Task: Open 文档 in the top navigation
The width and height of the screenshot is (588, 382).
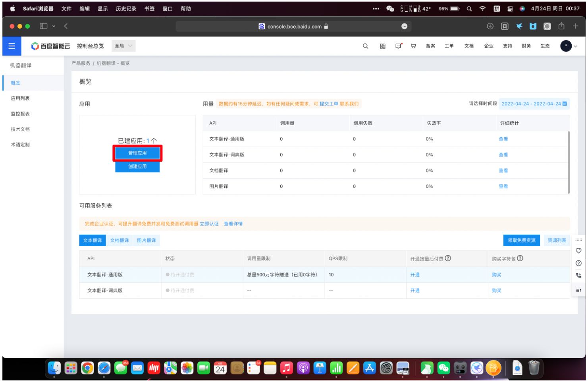Action: tap(469, 46)
